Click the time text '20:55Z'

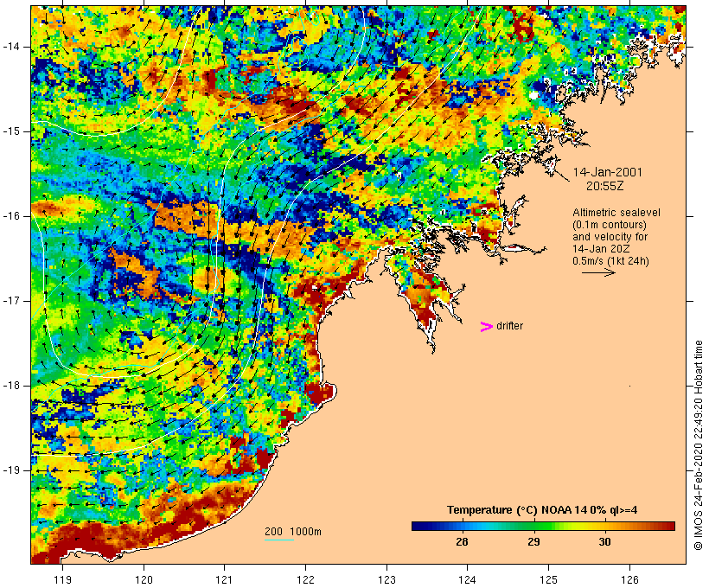(x=605, y=186)
